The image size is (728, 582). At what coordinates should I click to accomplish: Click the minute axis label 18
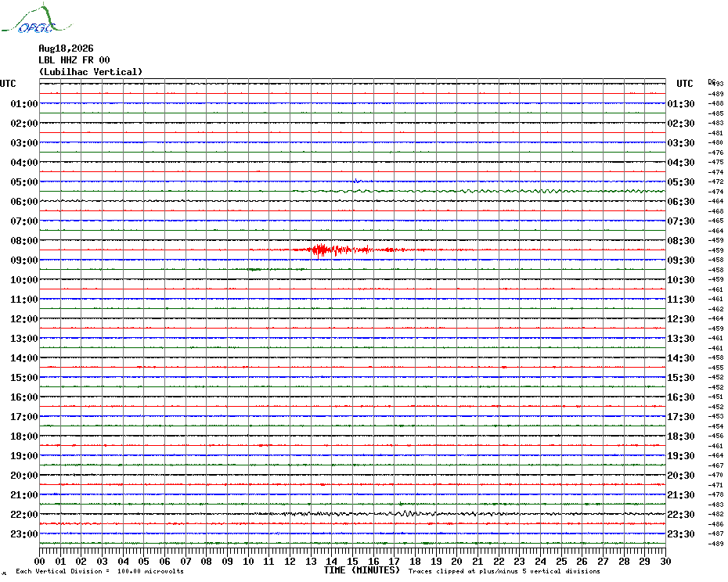click(415, 561)
